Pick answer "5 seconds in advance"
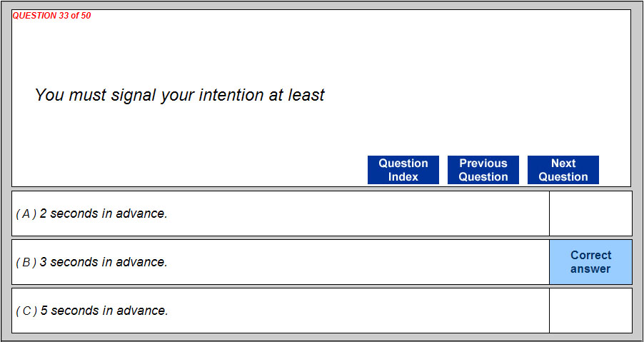The width and height of the screenshot is (644, 342). tap(104, 311)
